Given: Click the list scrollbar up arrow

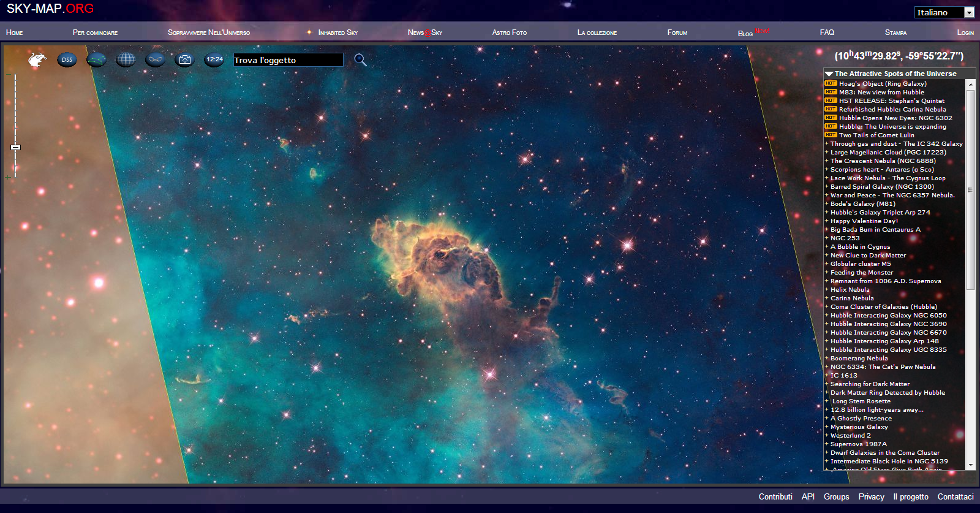Looking at the screenshot, I should (970, 85).
